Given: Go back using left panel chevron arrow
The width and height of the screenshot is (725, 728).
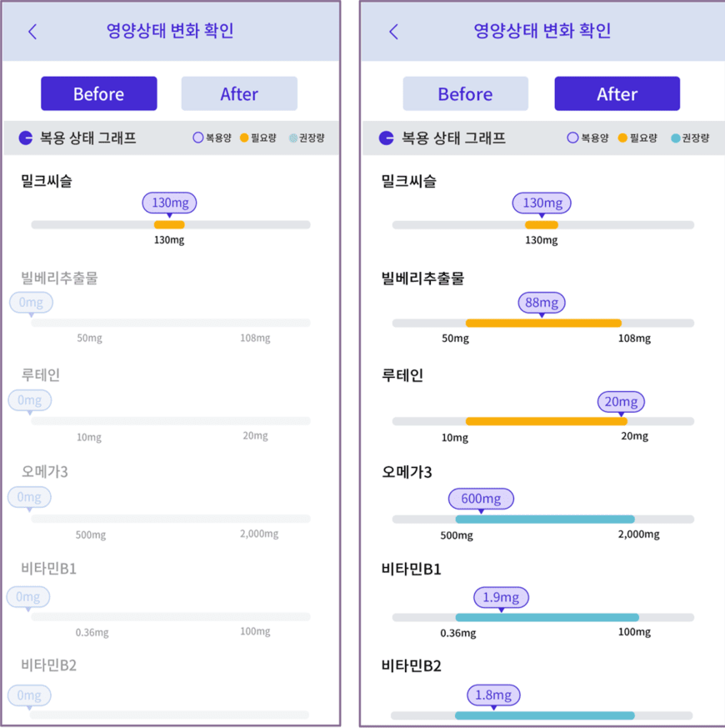Looking at the screenshot, I should 32,32.
